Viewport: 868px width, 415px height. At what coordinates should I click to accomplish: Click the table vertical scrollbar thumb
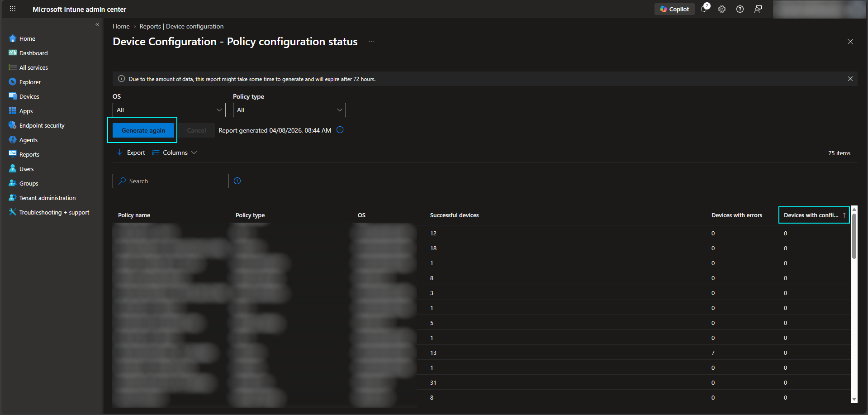[854, 236]
